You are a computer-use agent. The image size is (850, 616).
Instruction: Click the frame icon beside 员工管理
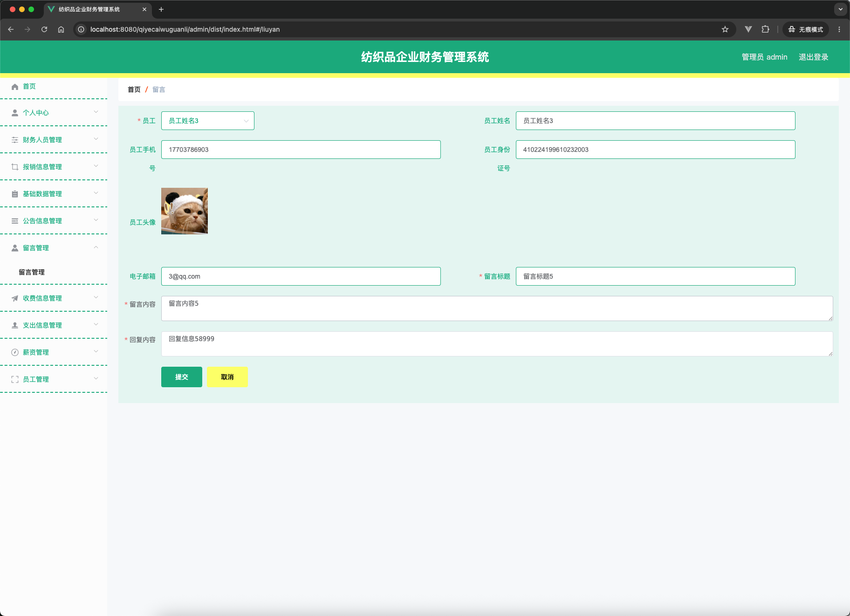pos(15,379)
